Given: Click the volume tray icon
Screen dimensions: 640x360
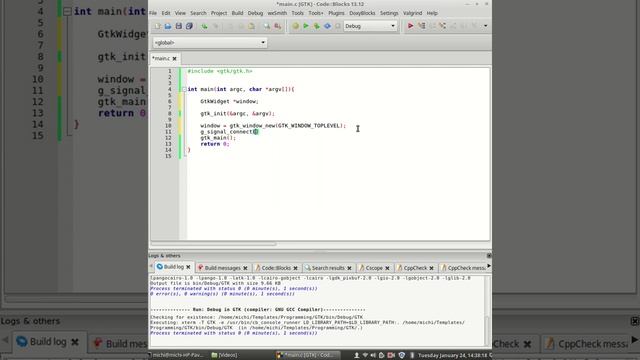Looking at the screenshot, I should click(x=373, y=355).
